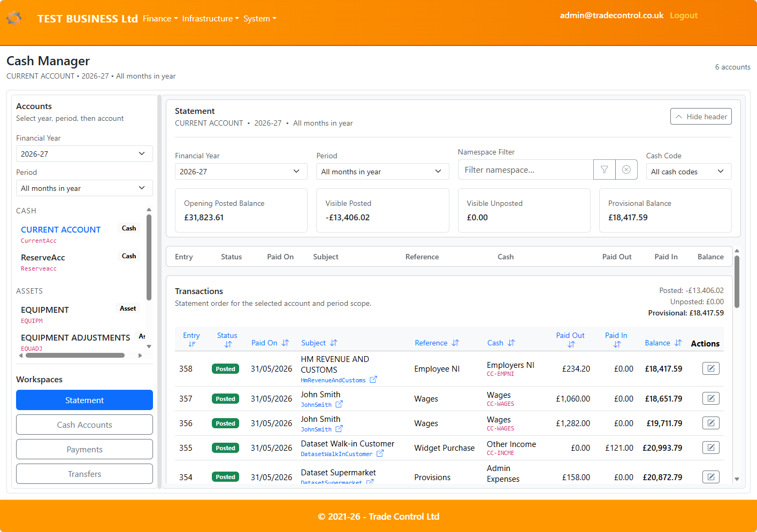
Task: Sort transactions by Cash column
Action: pos(501,343)
